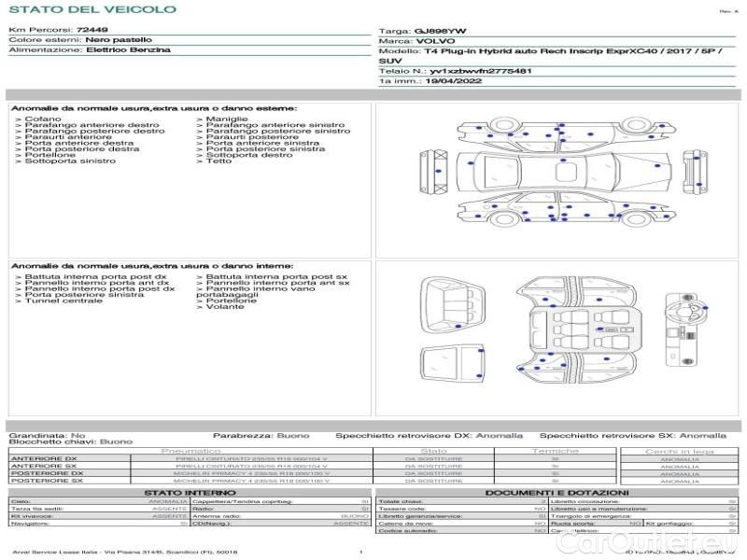Image resolution: width=747 pixels, height=560 pixels.
Task: Click 'Blocchetto chiavi: Buono' field
Action: coord(71,441)
